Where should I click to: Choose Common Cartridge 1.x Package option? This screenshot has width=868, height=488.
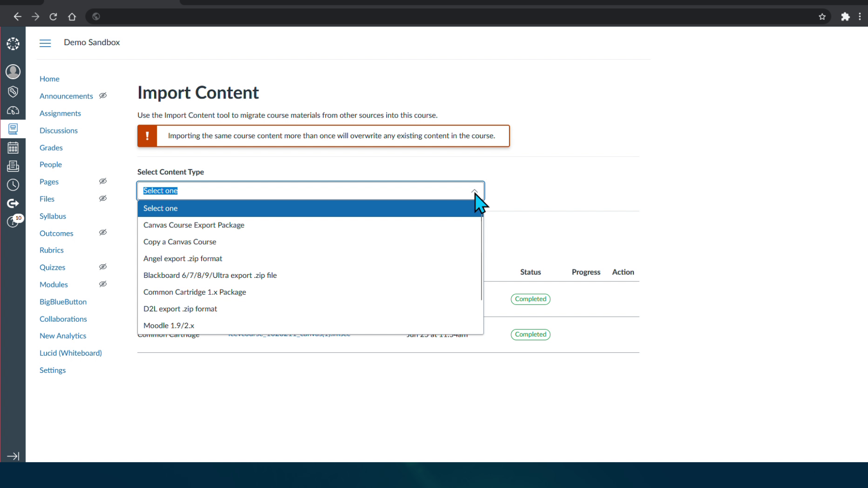click(310, 292)
